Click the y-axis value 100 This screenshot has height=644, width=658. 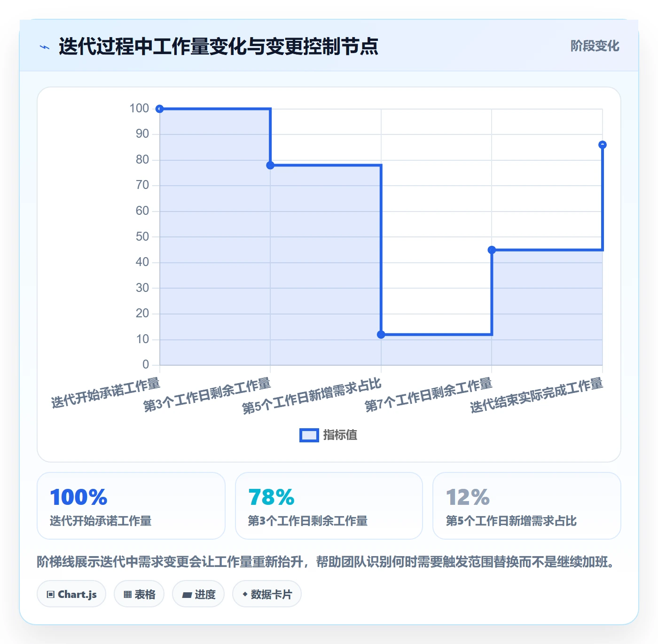click(x=139, y=109)
